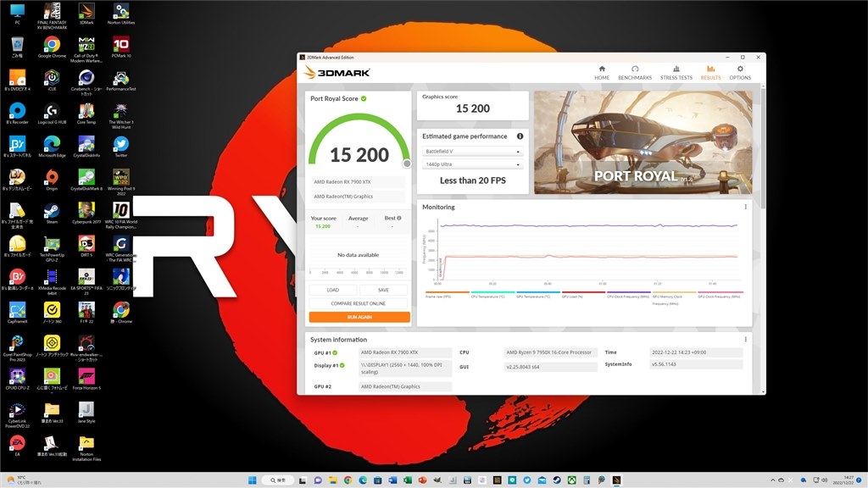Screen dimensions: 868x488
Task: Toggle the CPU Clock Frequency legend
Action: pyautogui.click(x=629, y=294)
